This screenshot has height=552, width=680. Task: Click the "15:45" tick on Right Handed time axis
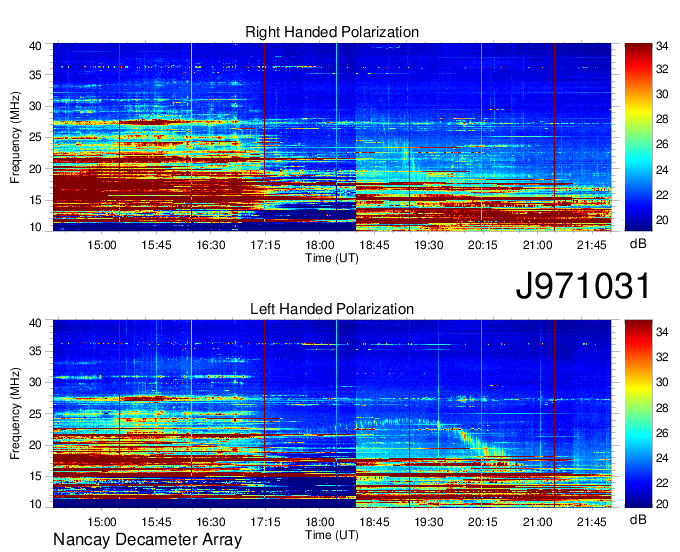click(156, 245)
